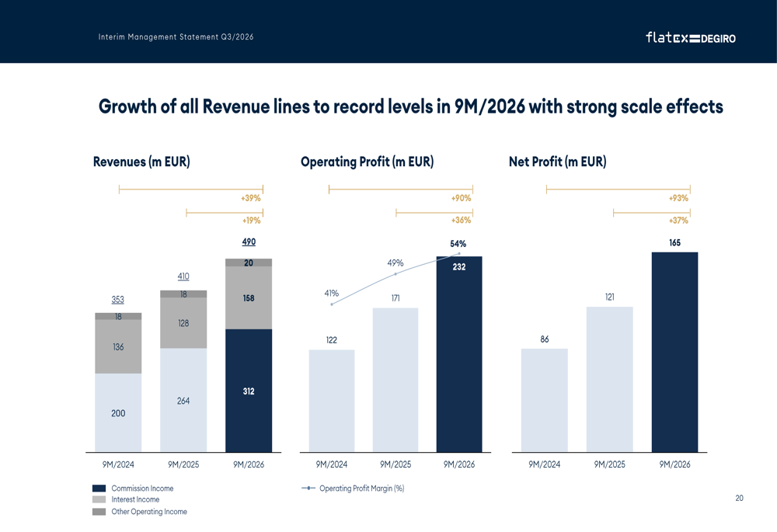Click the '+93%' growth label in Net Profit

coord(678,198)
